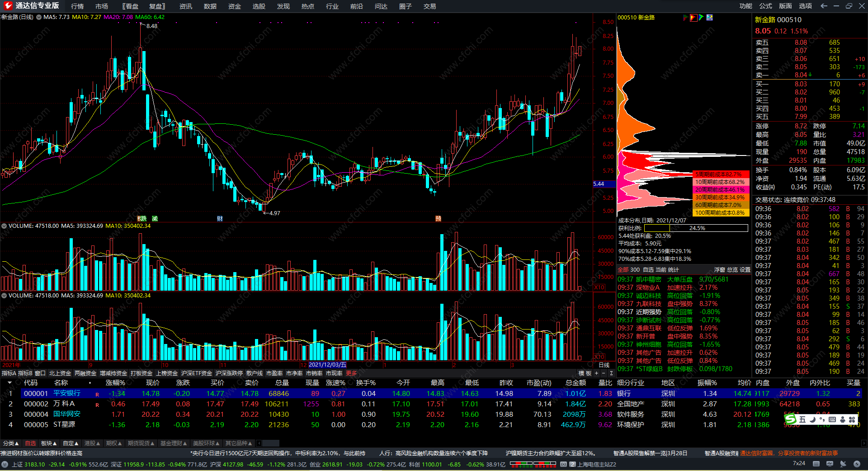Open the first market breadth bar indicator
This screenshot has width=868, height=471.
click(521, 464)
